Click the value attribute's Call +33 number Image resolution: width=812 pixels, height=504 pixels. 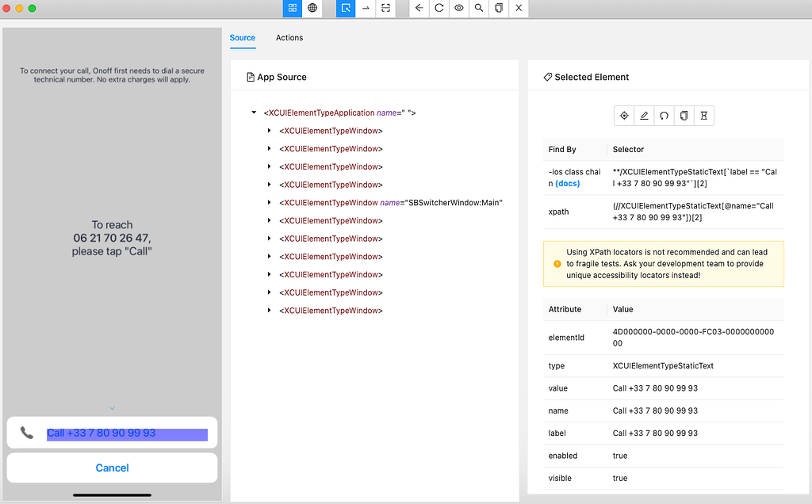655,388
